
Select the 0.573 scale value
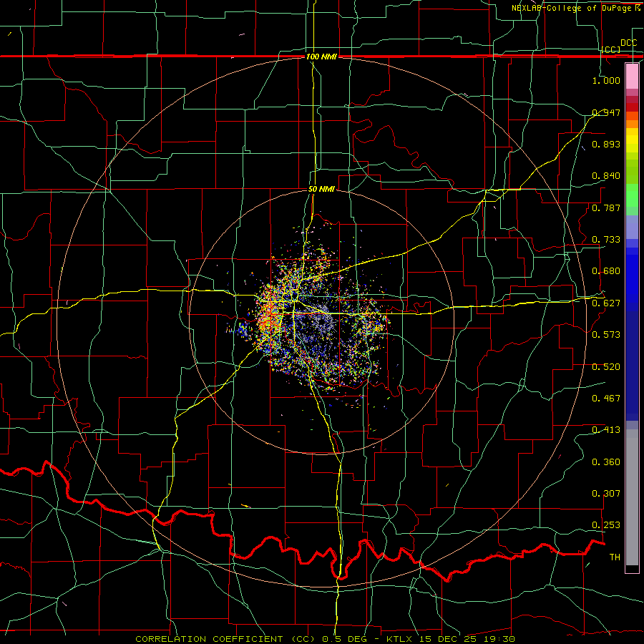pos(606,334)
